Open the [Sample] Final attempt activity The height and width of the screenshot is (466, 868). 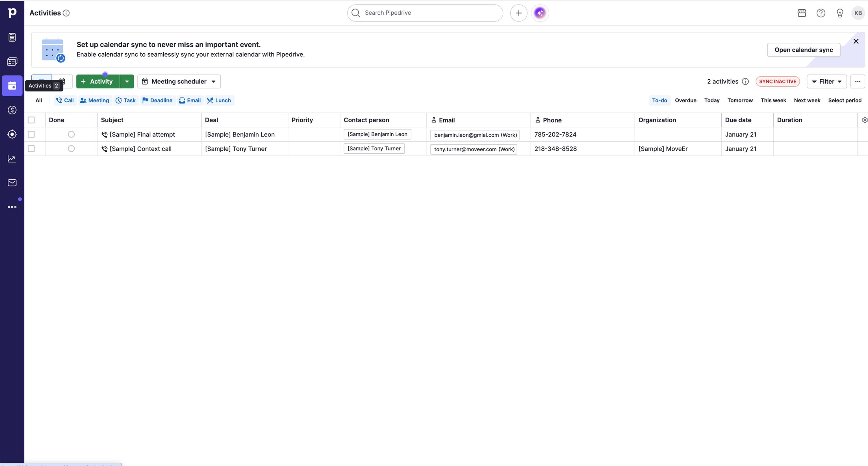142,134
